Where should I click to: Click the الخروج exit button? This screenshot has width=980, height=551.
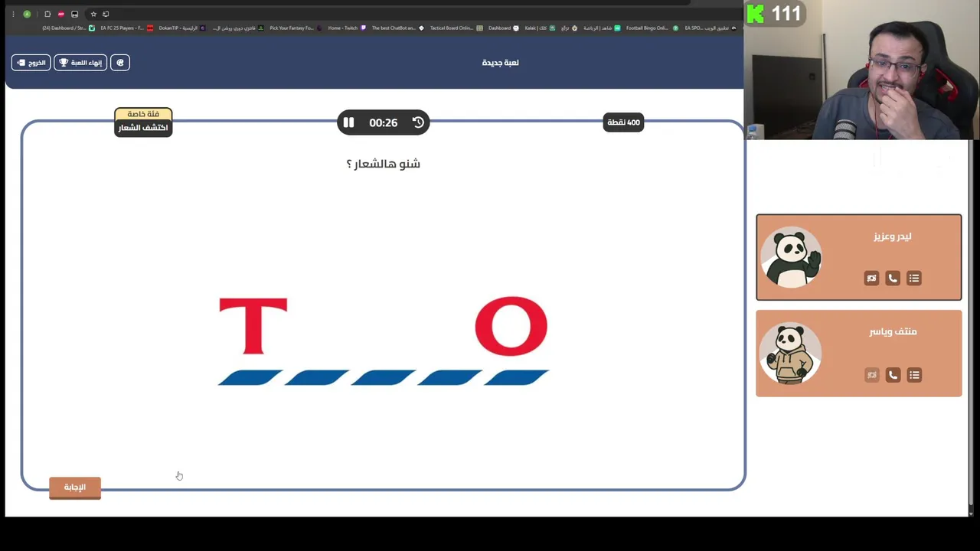[x=31, y=63]
